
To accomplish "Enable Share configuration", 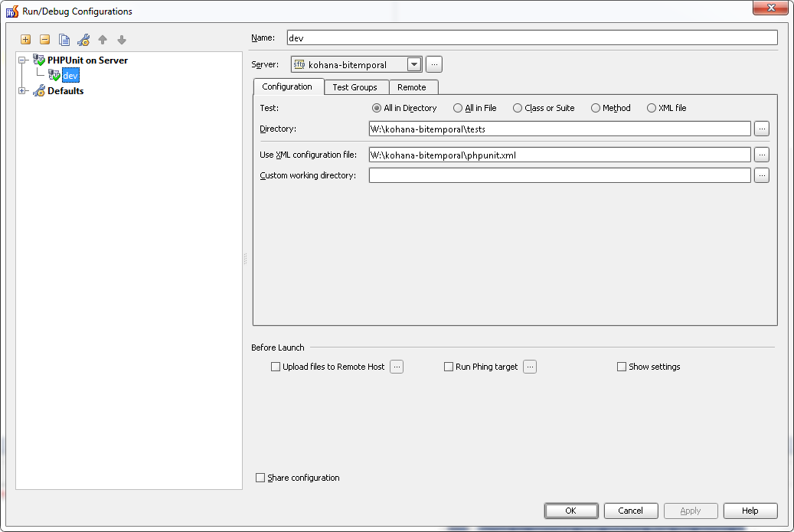I will pyautogui.click(x=260, y=478).
